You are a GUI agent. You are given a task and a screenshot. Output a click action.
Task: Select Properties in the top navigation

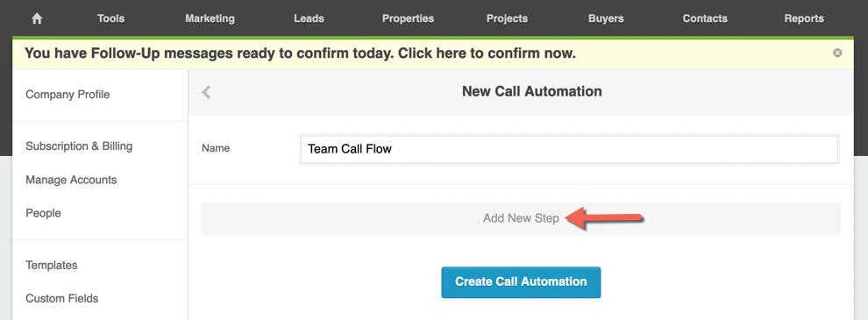click(x=408, y=18)
